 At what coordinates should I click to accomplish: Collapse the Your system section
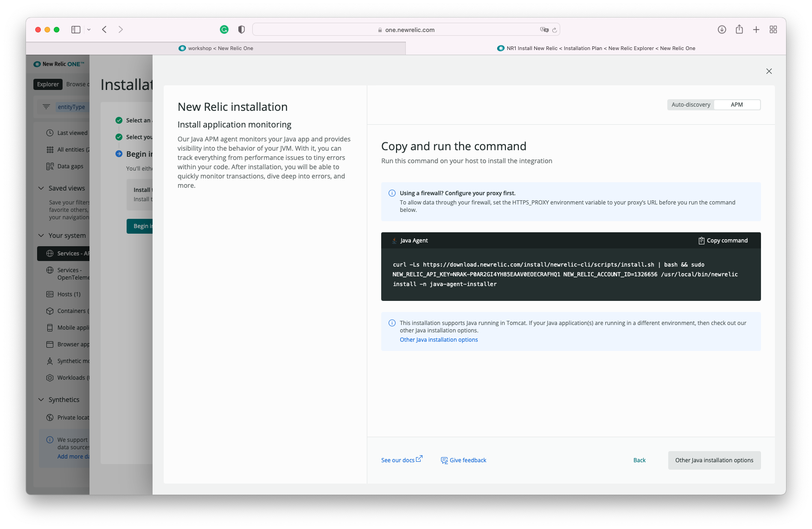pyautogui.click(x=41, y=236)
